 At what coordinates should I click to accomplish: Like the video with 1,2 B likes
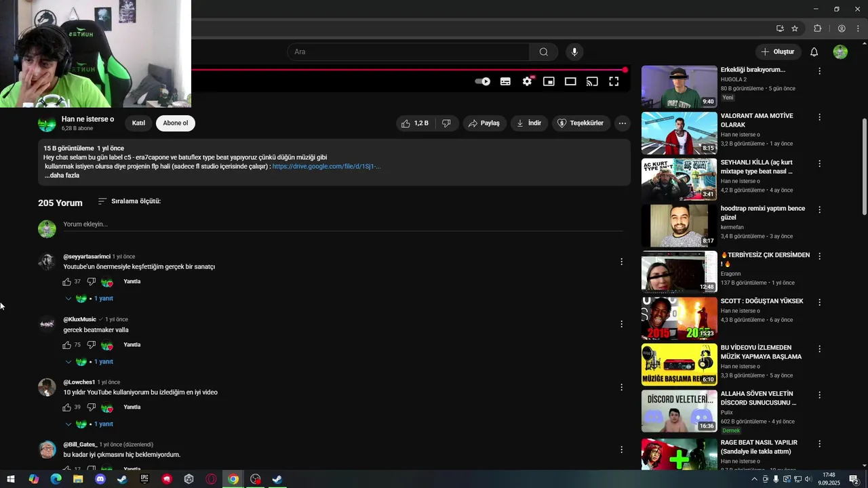tap(414, 123)
